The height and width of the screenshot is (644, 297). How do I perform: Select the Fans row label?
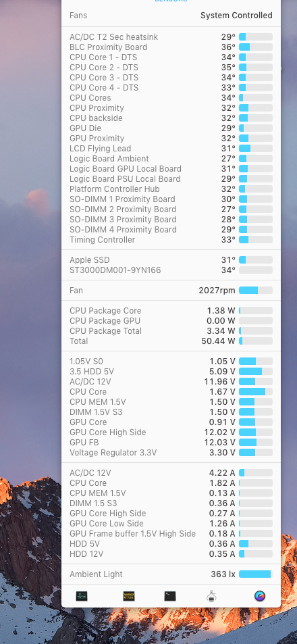tap(78, 15)
